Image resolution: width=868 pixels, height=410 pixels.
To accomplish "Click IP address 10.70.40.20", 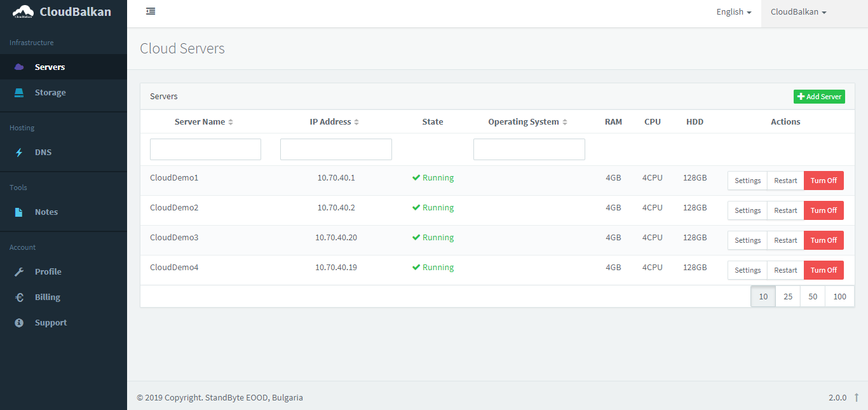I will click(x=336, y=238).
